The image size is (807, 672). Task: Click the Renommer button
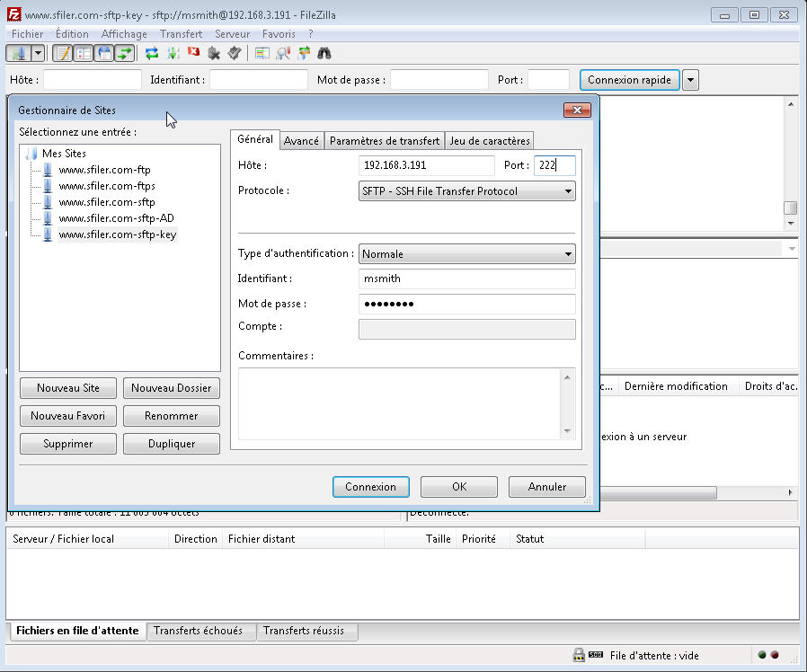pyautogui.click(x=172, y=416)
